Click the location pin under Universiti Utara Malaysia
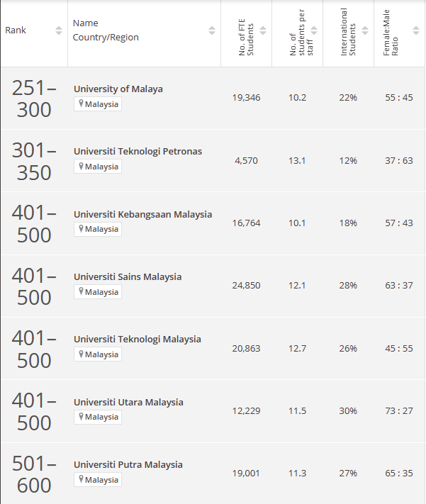This screenshot has width=426, height=504. tap(82, 417)
